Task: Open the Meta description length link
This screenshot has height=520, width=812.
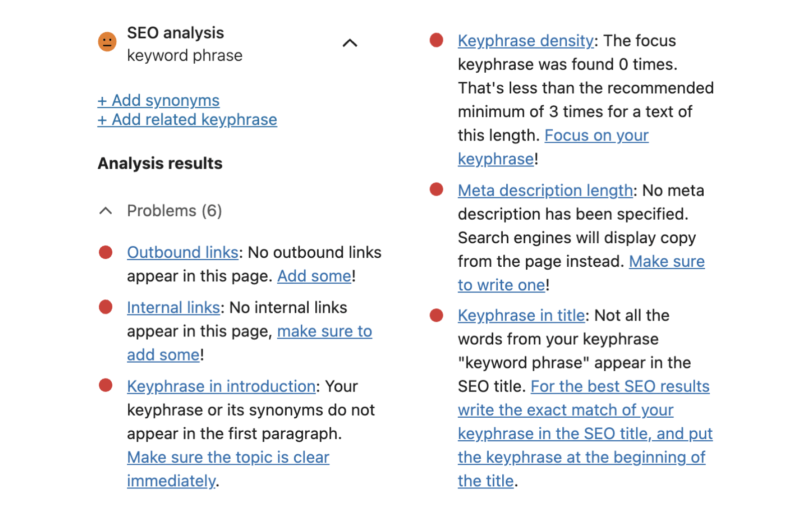Action: tap(545, 191)
